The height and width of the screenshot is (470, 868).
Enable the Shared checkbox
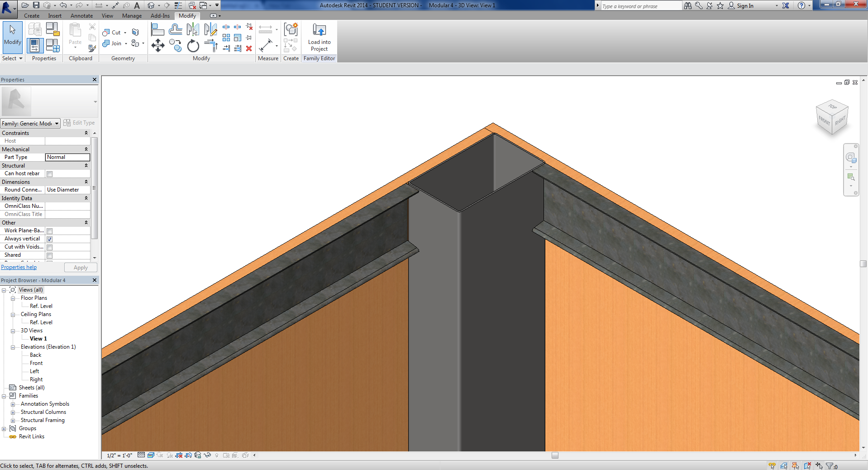point(49,255)
